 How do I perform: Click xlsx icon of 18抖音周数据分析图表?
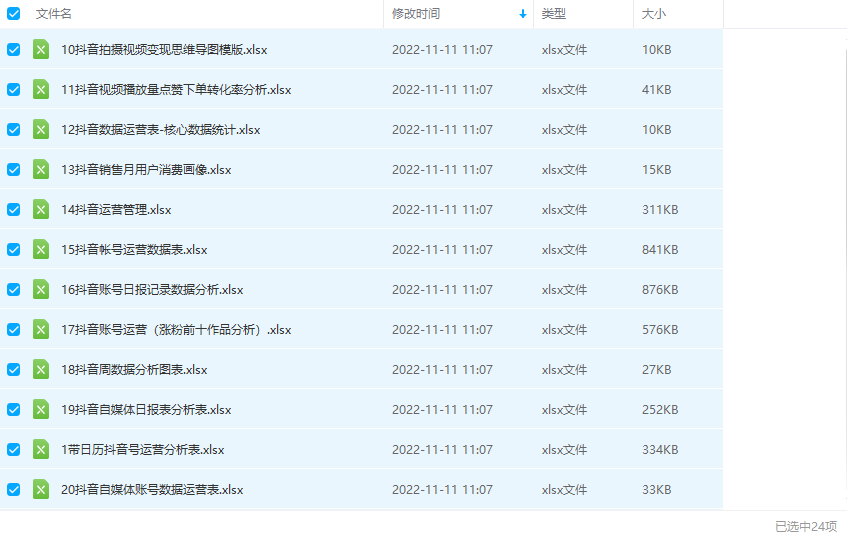pos(41,369)
